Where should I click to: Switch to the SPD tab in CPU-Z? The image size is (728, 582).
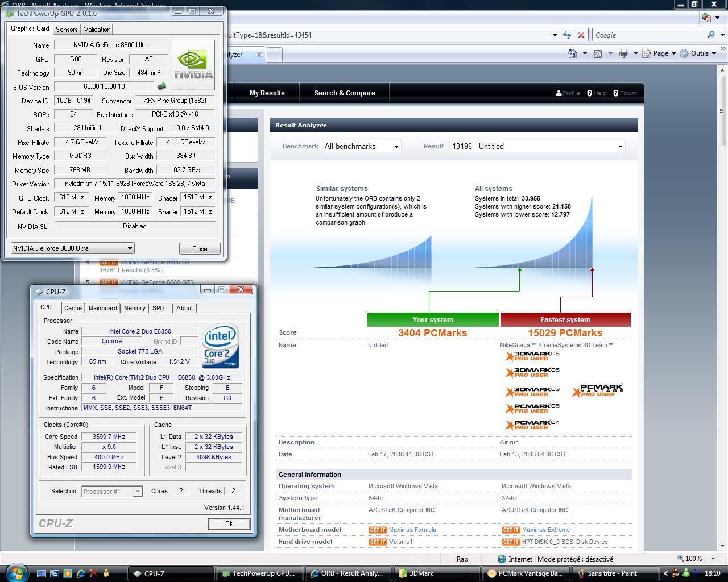[158, 308]
